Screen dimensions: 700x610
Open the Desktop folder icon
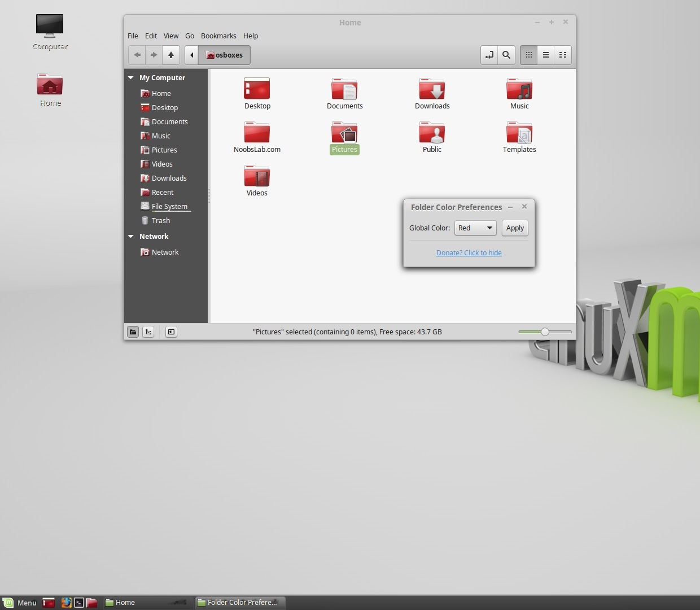[x=257, y=89]
